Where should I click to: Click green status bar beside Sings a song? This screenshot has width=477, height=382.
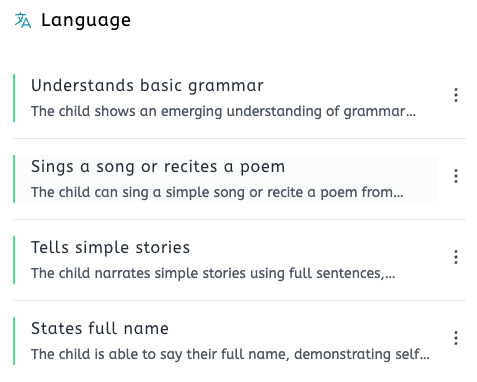14,179
